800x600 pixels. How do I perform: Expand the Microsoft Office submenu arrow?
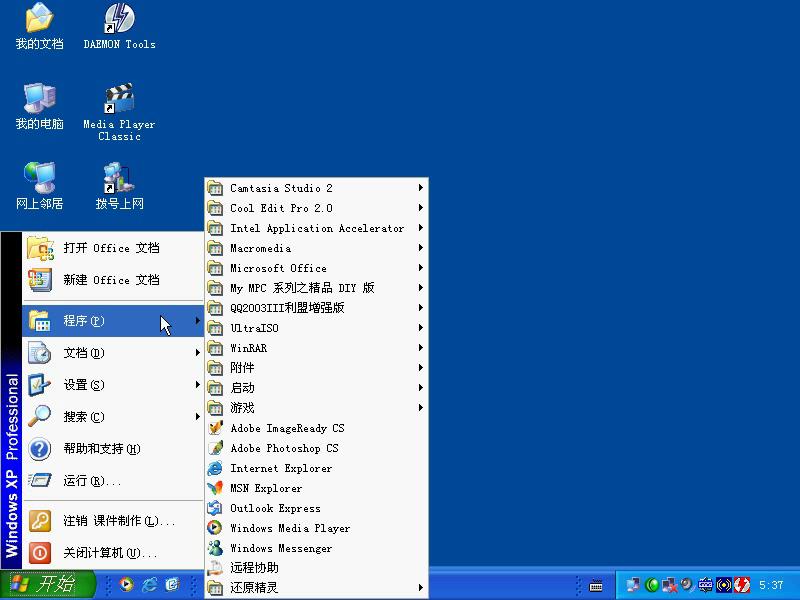[x=420, y=268]
